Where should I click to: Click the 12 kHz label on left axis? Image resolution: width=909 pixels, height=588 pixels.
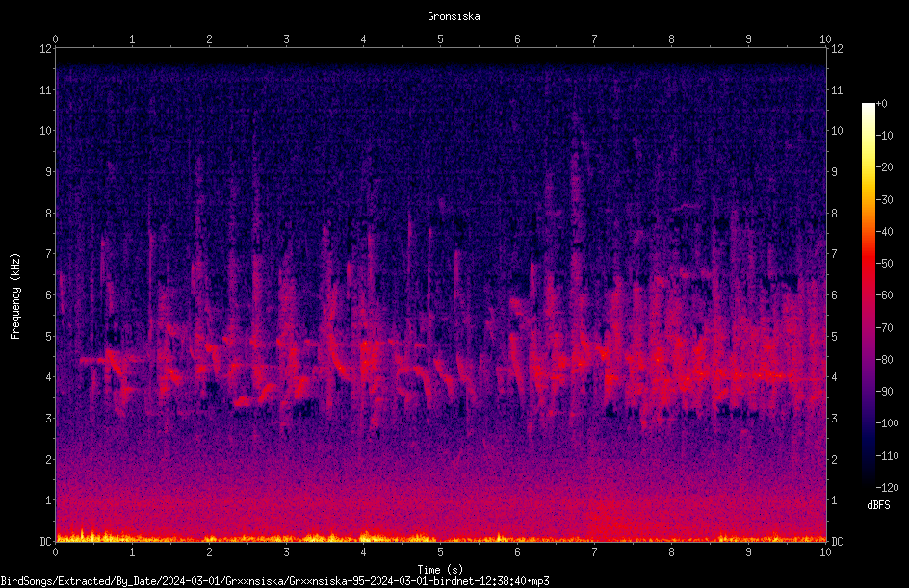45,49
